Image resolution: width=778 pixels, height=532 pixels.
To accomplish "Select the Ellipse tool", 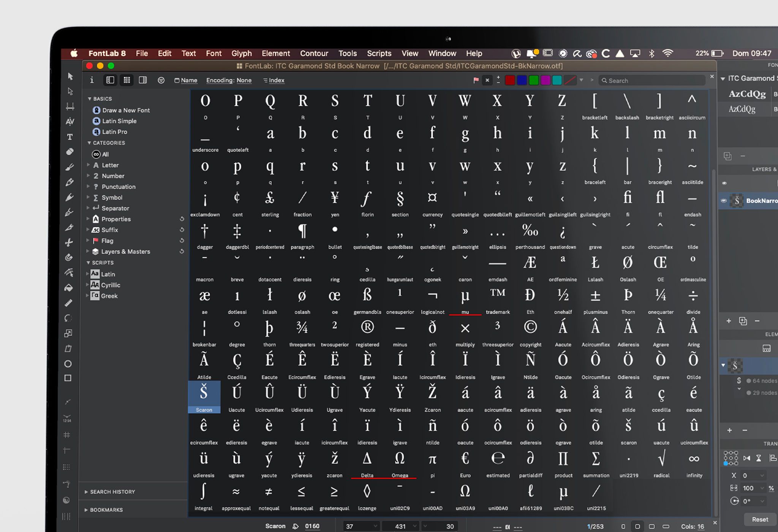I will click(68, 364).
